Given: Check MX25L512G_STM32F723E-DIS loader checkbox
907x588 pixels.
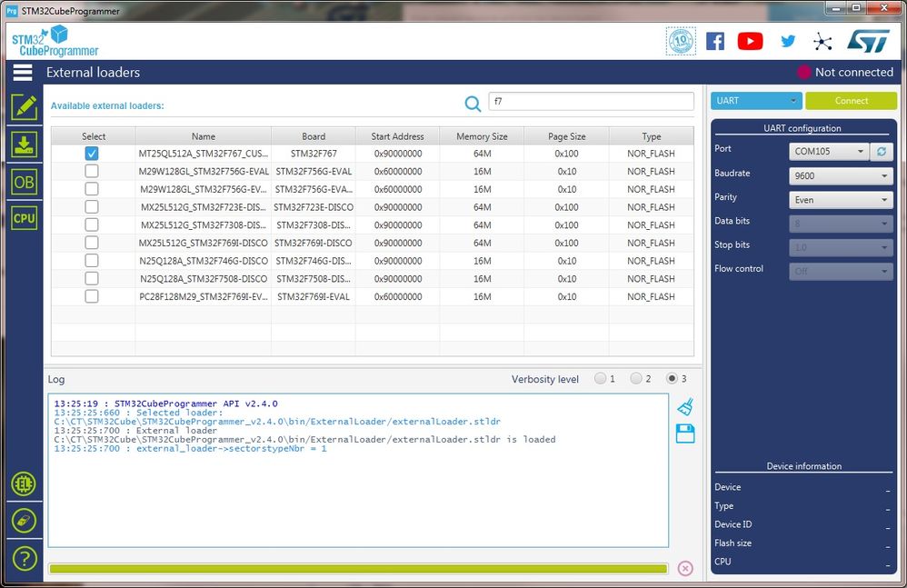Looking at the screenshot, I should click(x=92, y=207).
